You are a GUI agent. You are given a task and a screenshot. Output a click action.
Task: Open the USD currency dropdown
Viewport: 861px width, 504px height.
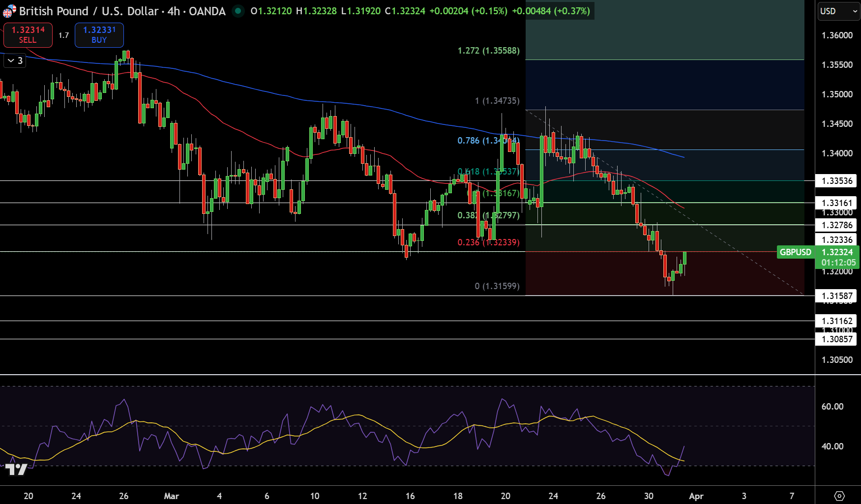pyautogui.click(x=839, y=11)
